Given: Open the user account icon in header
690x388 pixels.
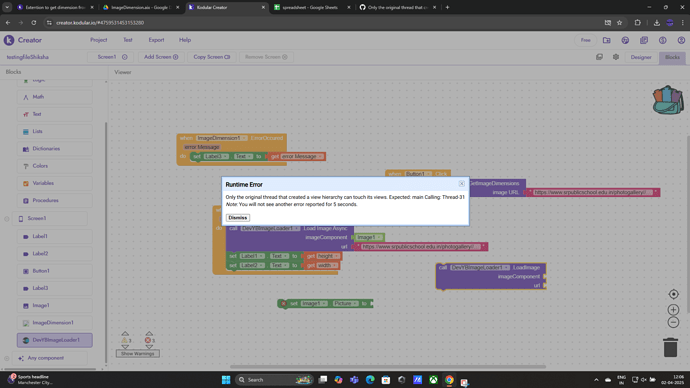Looking at the screenshot, I should (681, 40).
